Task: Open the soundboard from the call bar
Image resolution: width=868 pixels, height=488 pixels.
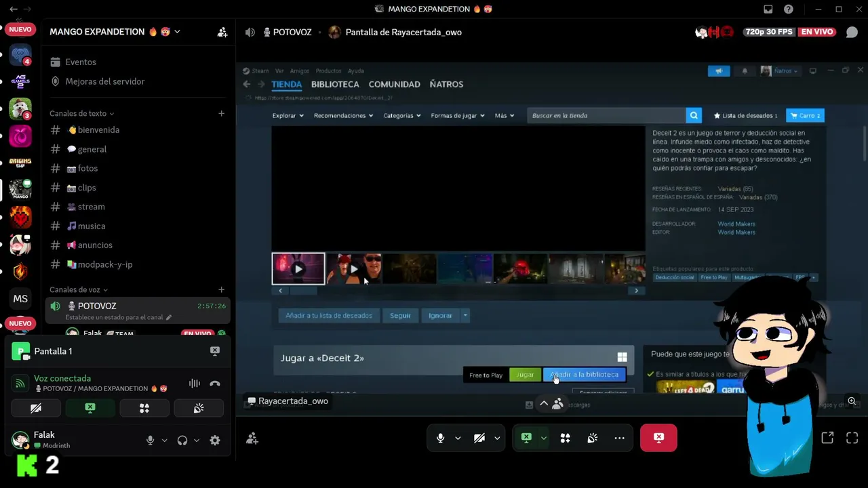Action: (592, 438)
